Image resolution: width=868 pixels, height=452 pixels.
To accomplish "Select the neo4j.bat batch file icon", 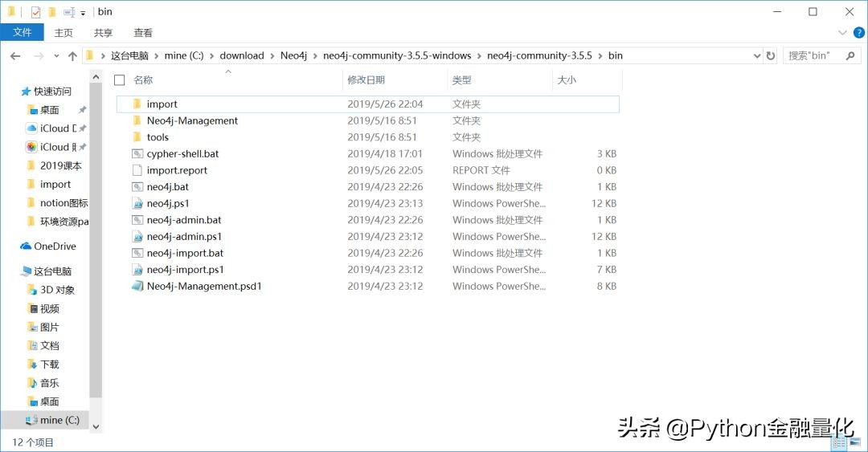I will point(137,187).
